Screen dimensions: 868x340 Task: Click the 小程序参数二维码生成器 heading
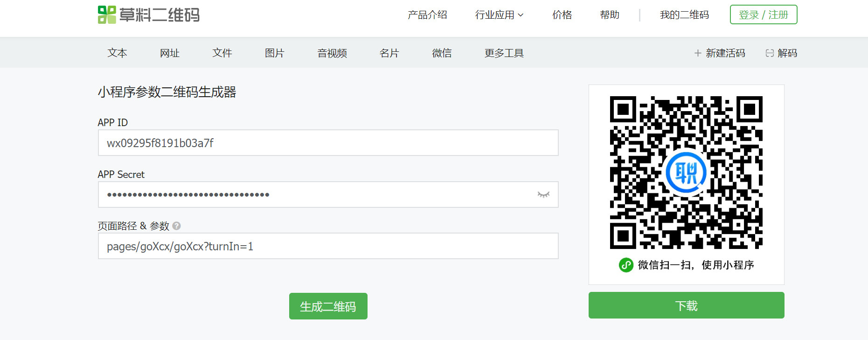tap(167, 92)
